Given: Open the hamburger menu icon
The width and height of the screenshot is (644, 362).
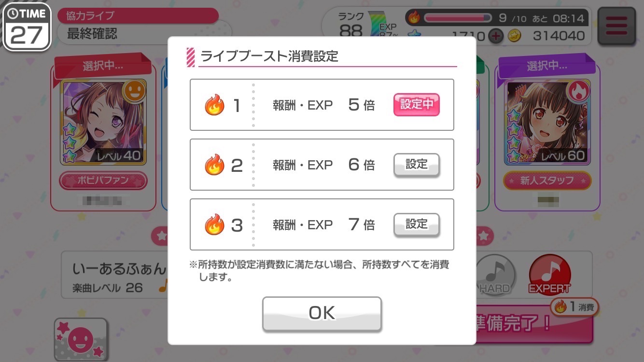Looking at the screenshot, I should (x=616, y=26).
